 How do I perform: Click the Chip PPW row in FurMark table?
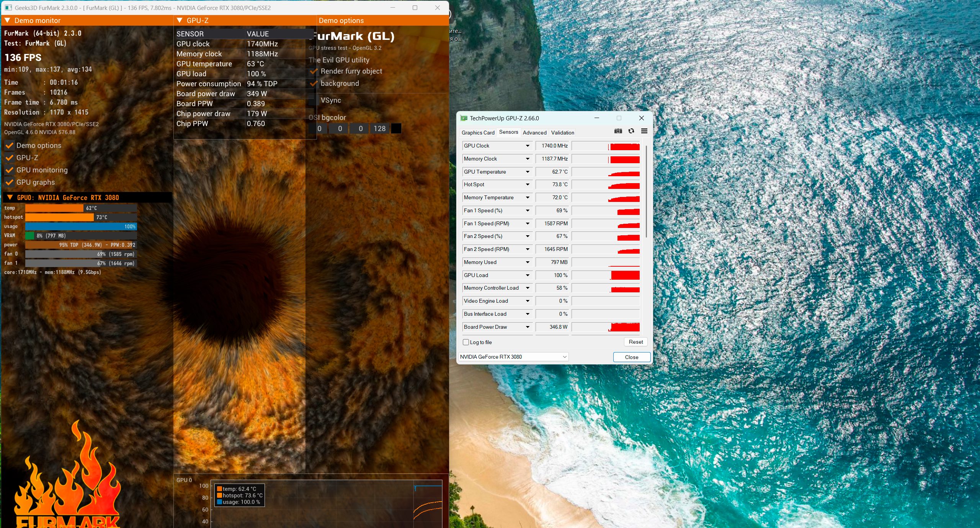pos(245,123)
